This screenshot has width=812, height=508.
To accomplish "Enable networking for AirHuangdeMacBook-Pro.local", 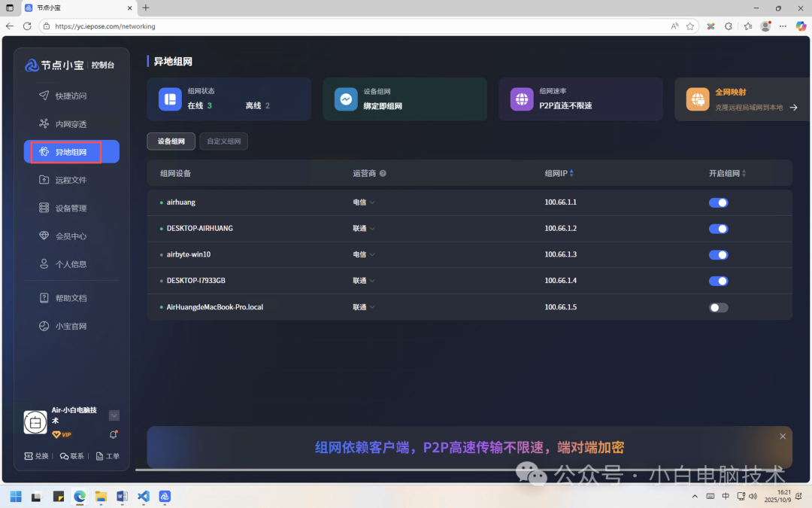I will pyautogui.click(x=718, y=307).
